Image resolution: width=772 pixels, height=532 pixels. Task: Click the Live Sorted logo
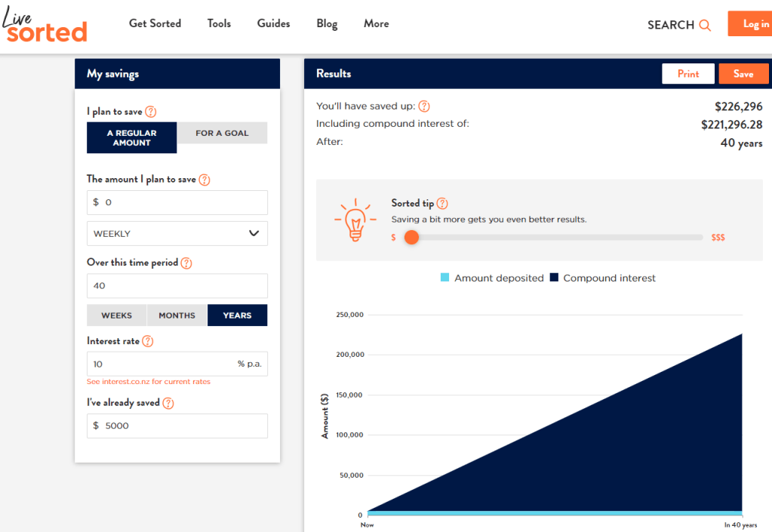tap(45, 24)
